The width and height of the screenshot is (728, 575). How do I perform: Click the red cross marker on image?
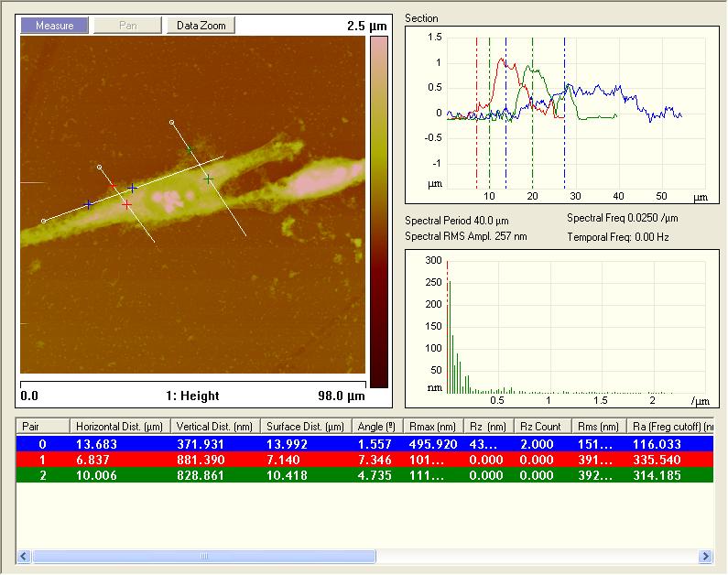pyautogui.click(x=126, y=204)
